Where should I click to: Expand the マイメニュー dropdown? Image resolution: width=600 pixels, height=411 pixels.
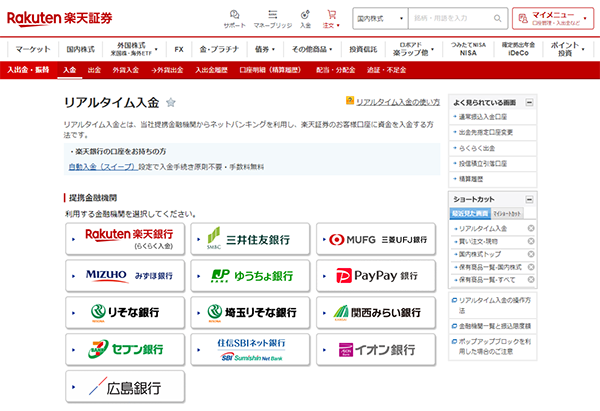pos(553,18)
